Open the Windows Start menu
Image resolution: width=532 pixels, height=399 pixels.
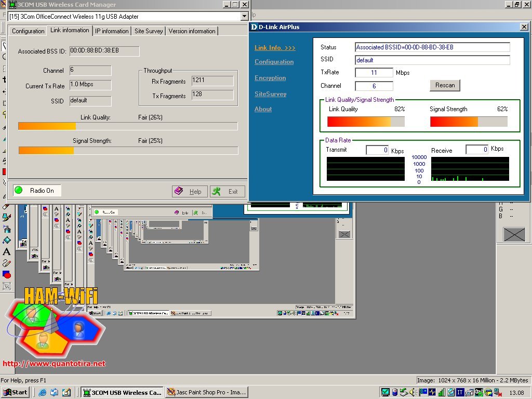[x=15, y=392]
